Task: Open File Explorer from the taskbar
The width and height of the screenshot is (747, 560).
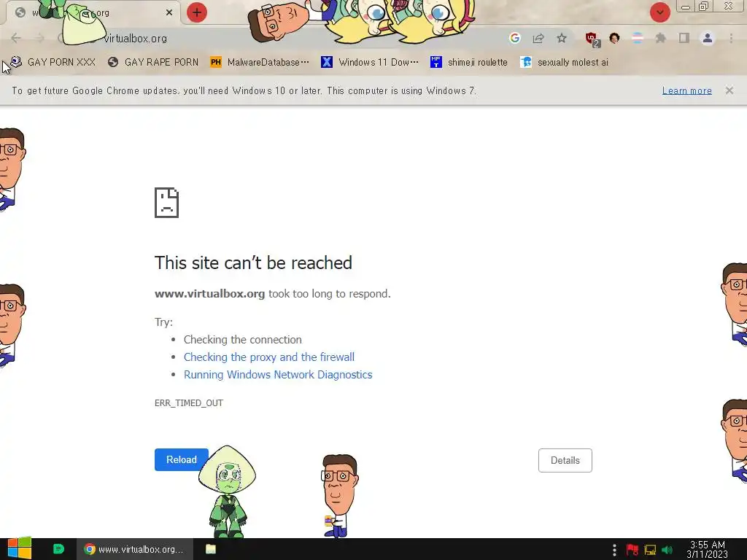Action: [211, 549]
